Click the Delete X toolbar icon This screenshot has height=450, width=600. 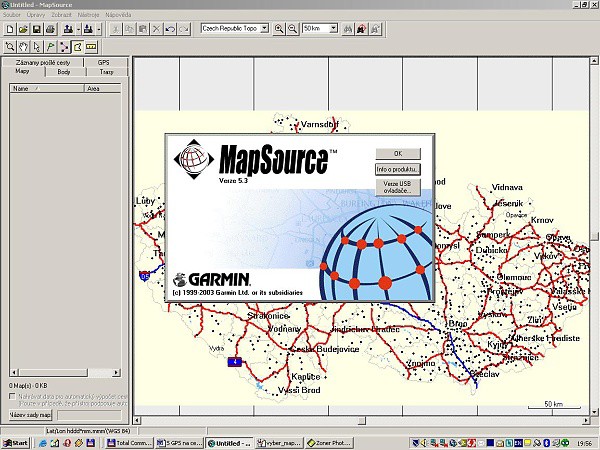tap(157, 29)
